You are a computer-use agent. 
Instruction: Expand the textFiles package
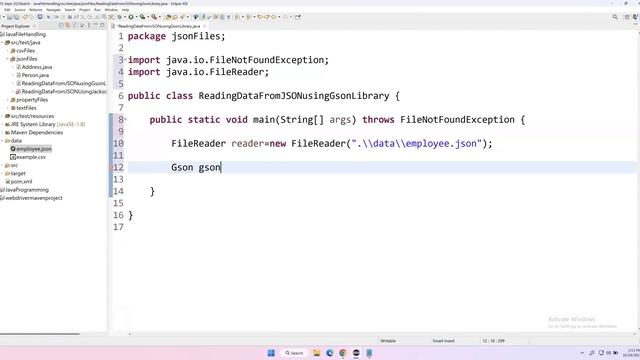8,108
